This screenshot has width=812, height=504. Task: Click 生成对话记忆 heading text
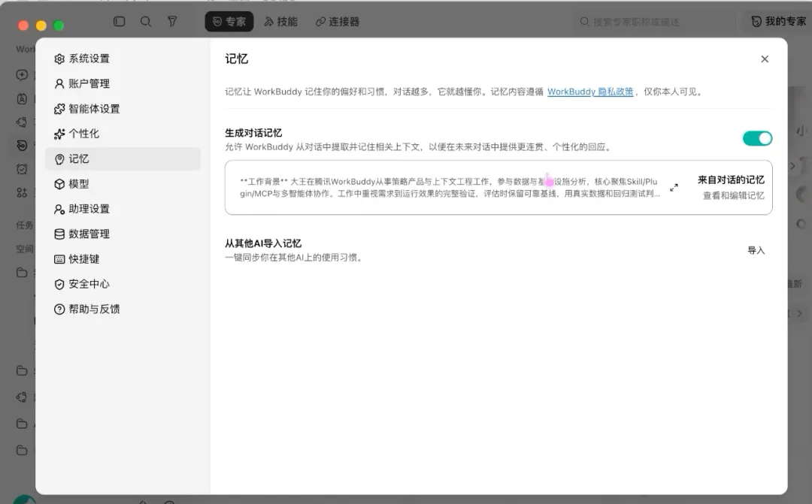[253, 133]
